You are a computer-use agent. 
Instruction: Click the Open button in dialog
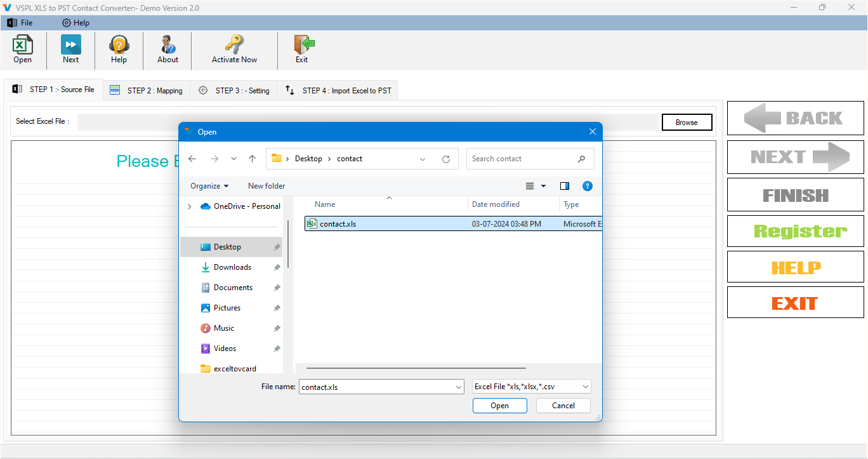click(x=500, y=406)
